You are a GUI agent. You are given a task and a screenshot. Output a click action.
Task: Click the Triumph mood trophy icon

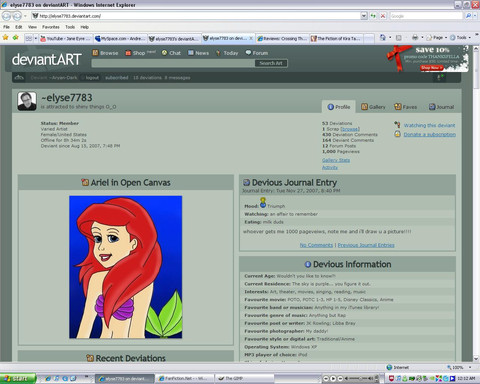click(x=263, y=202)
